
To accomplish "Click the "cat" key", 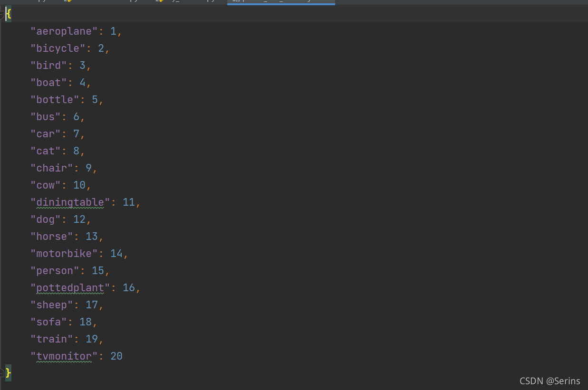I will tap(46, 151).
